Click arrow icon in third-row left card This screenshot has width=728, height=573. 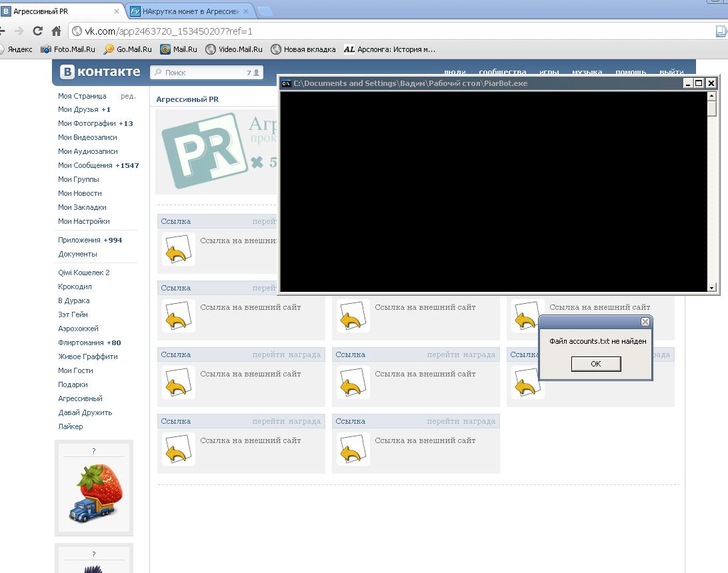pyautogui.click(x=178, y=382)
